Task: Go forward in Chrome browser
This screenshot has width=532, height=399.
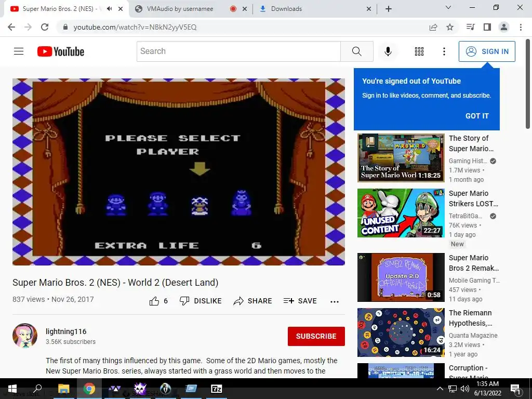Action: pos(28,27)
